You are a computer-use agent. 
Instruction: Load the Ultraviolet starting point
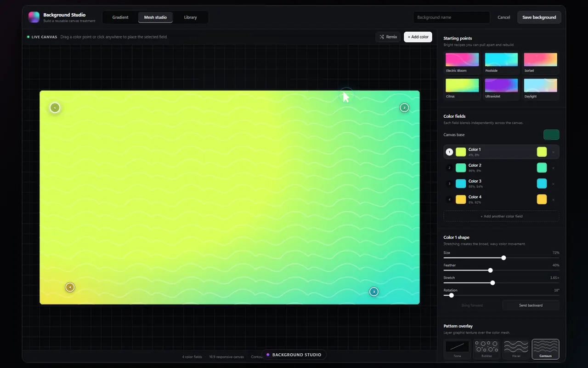(x=501, y=88)
